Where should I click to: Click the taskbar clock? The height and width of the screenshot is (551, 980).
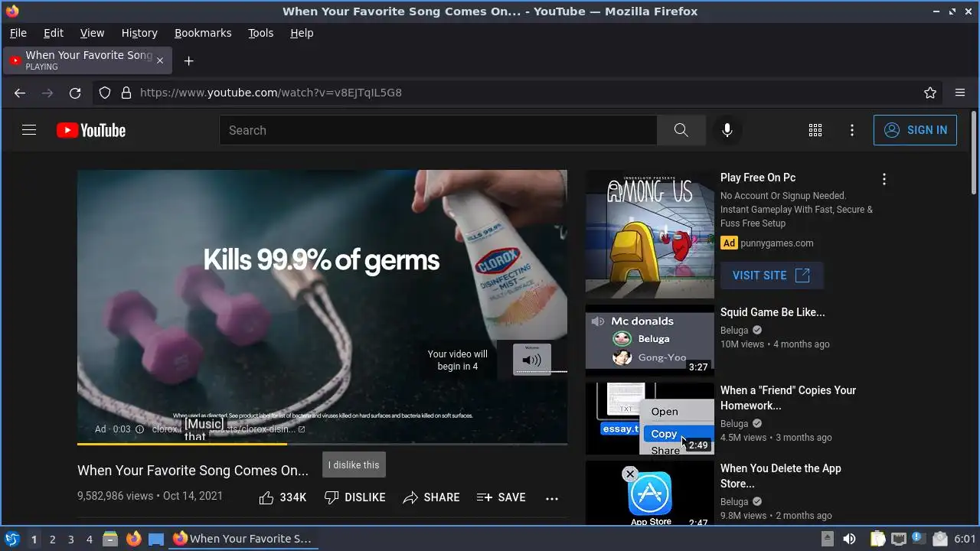pos(965,539)
